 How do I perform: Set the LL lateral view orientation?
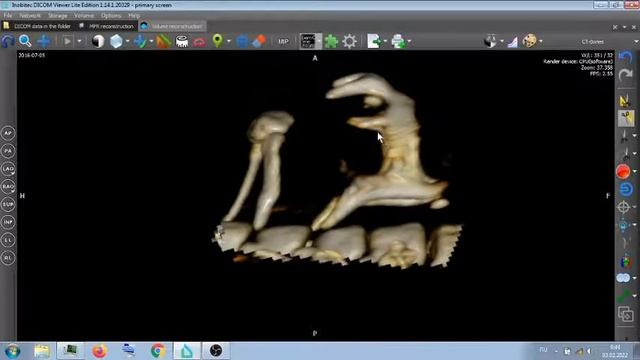[8, 240]
